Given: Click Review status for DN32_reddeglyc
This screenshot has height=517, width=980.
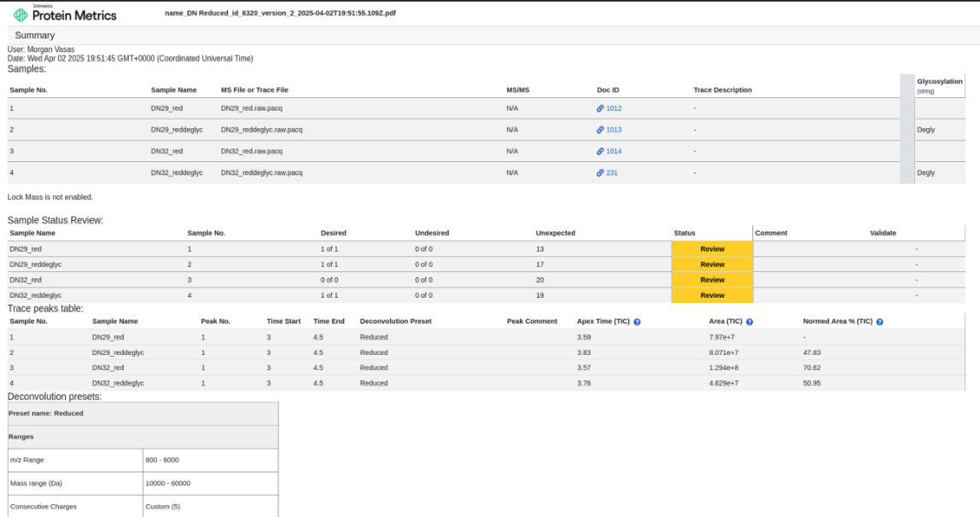Looking at the screenshot, I should (712, 295).
